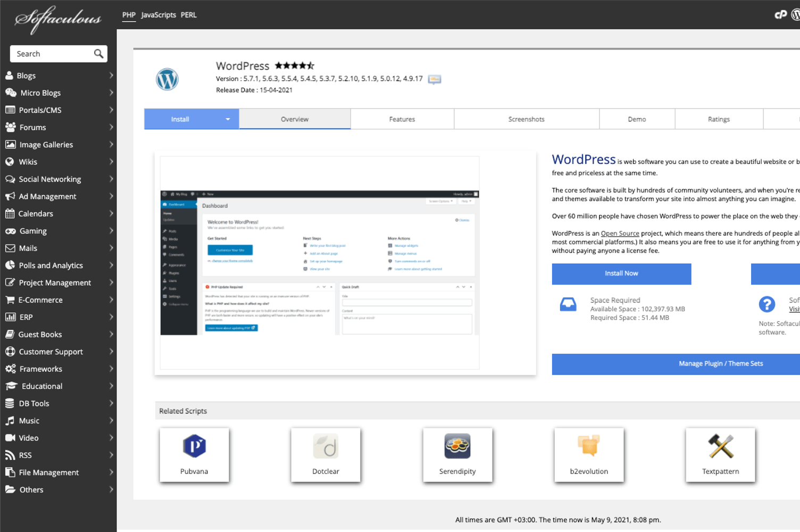Select JavaScripts in the top menu
The image size is (800, 532).
click(x=159, y=15)
